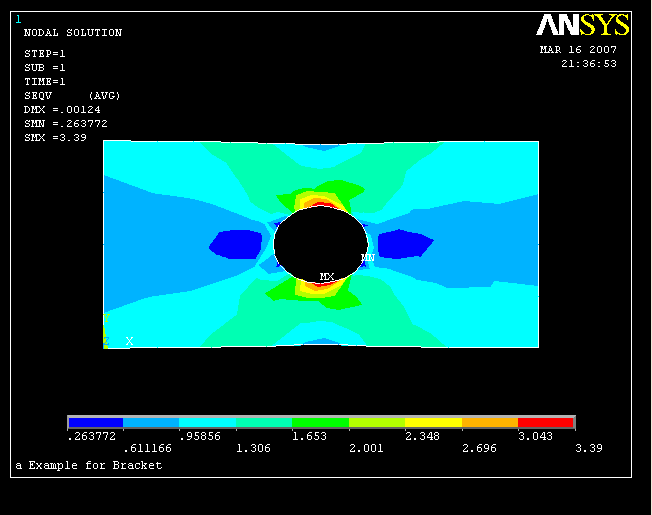Click the SUB =1 label

tap(45, 67)
